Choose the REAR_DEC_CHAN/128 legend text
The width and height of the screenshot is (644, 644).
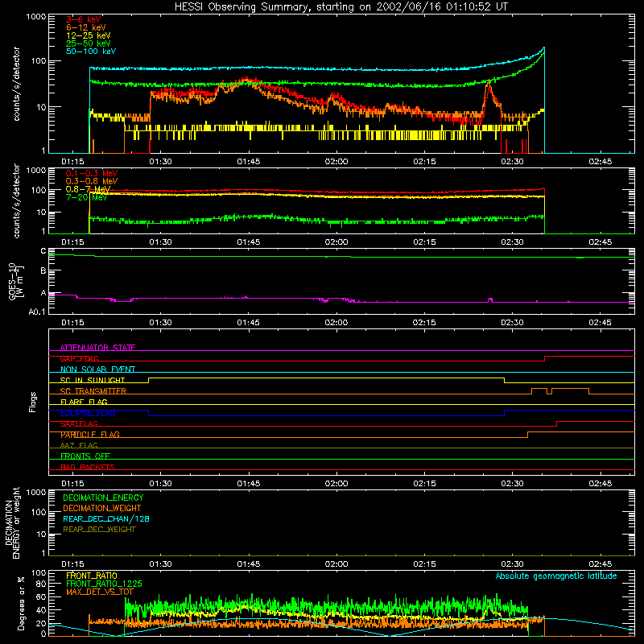pyautogui.click(x=106, y=518)
